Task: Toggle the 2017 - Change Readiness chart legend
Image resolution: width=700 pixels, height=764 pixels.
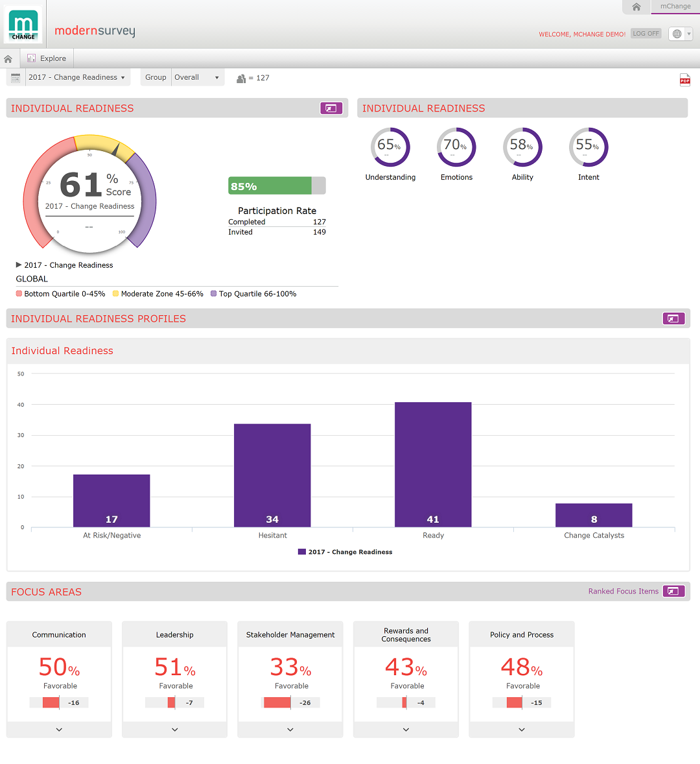Action: pyautogui.click(x=345, y=552)
